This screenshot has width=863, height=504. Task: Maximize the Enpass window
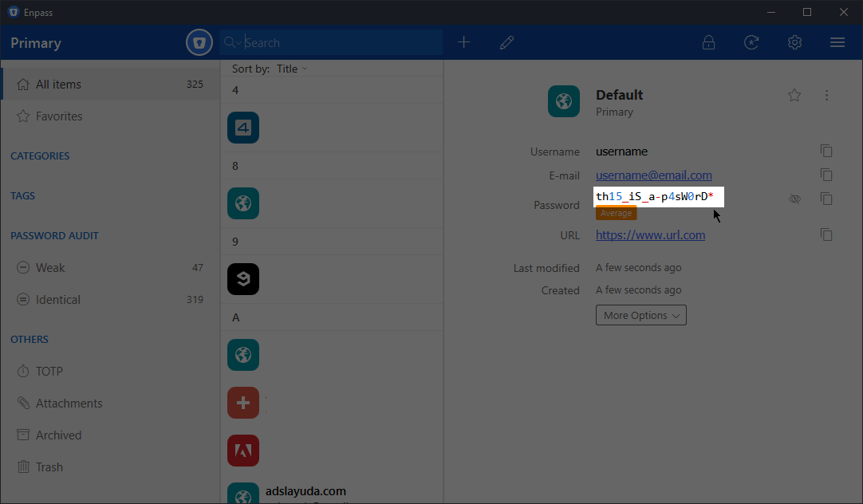(807, 12)
